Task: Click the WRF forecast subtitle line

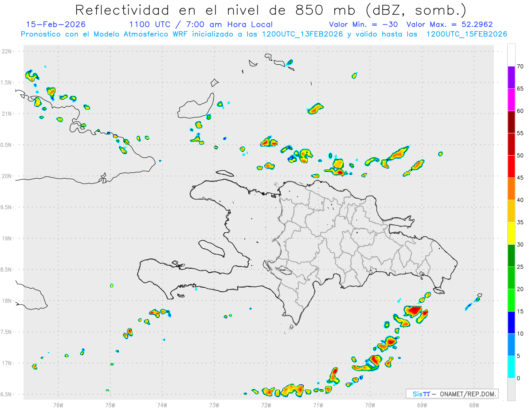Action: click(x=264, y=34)
